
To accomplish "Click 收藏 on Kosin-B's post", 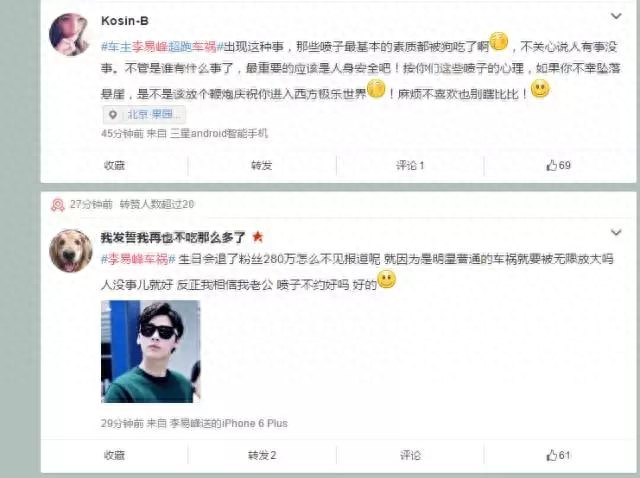I will click(114, 165).
